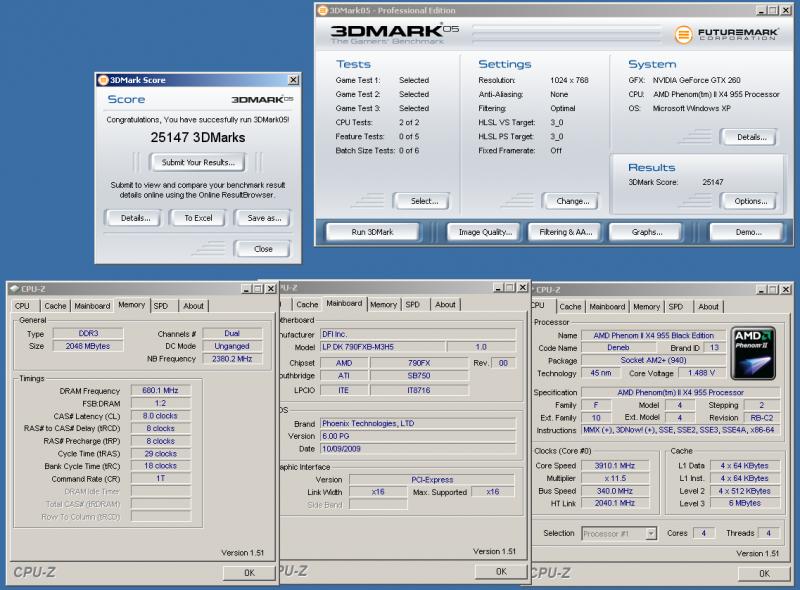Screen dimensions: 800x590
Task: Click 3DMark05 Professional Edition title icon
Action: pos(322,10)
